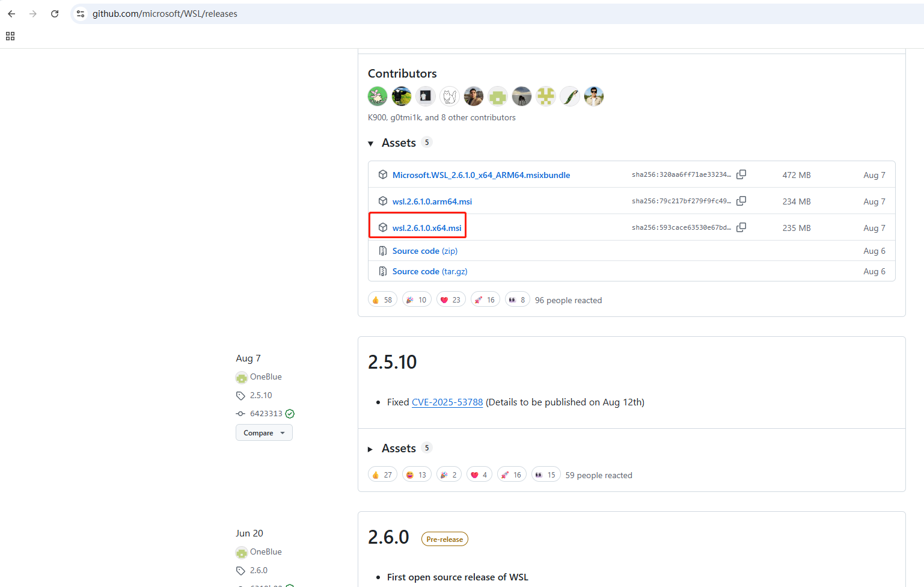
Task: Open the tenth contributor avatar
Action: point(594,96)
